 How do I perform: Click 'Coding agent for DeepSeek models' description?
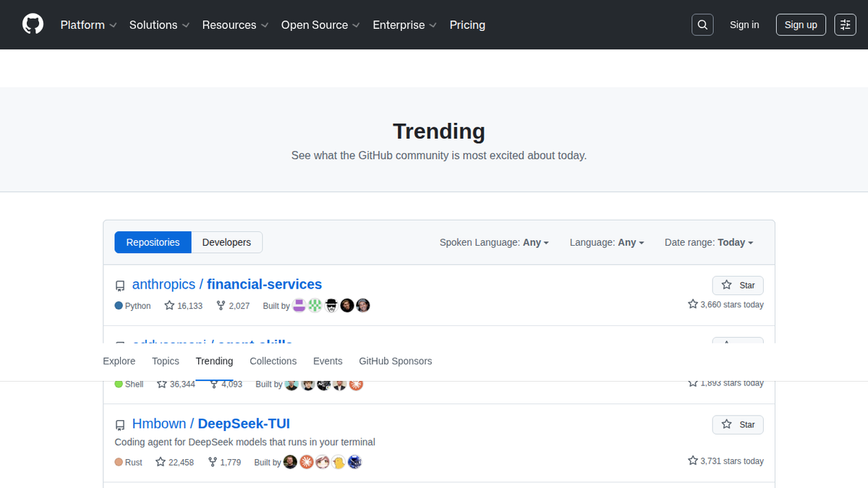[x=245, y=442]
